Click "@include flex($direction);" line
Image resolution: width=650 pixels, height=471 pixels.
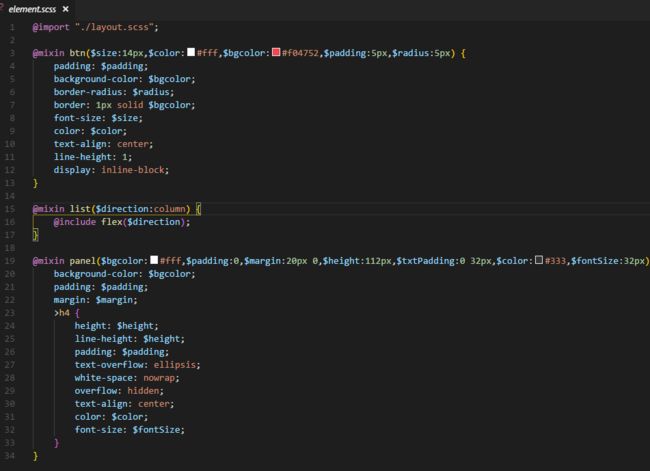coord(122,222)
